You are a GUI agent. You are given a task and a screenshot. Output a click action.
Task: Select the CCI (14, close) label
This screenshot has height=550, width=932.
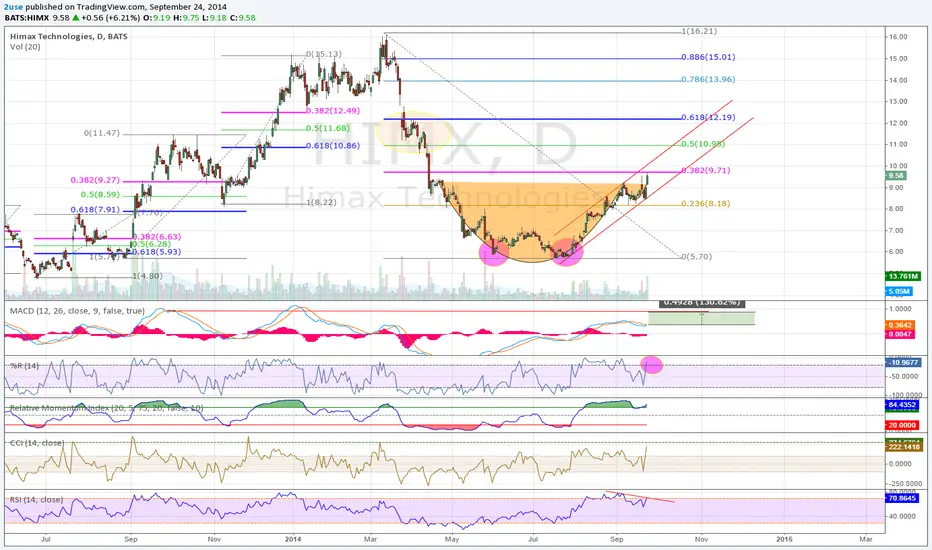[37, 443]
